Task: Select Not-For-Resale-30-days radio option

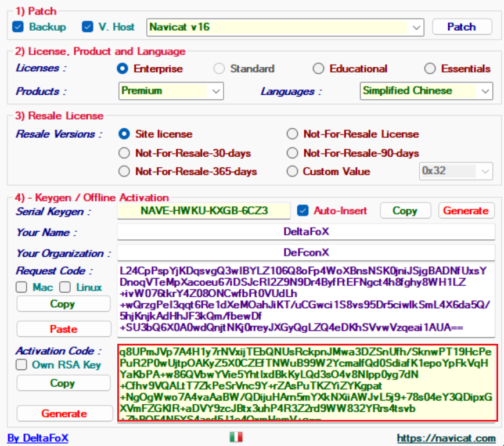Action: click(124, 153)
